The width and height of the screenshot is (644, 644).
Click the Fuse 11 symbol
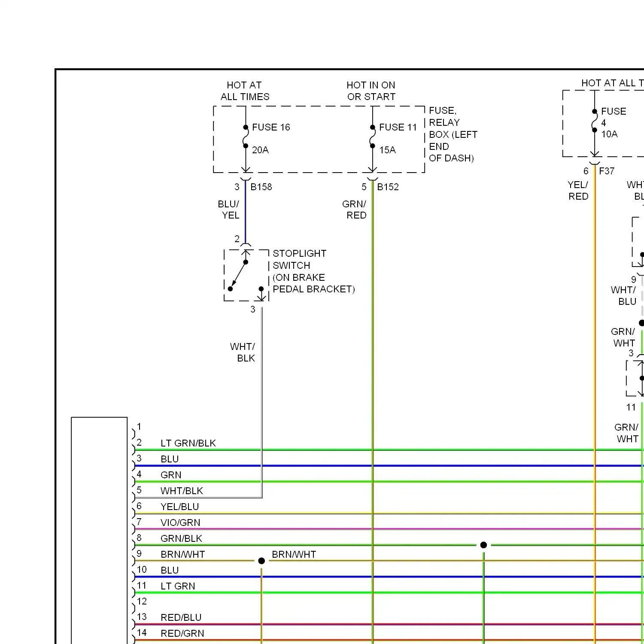coord(373,137)
